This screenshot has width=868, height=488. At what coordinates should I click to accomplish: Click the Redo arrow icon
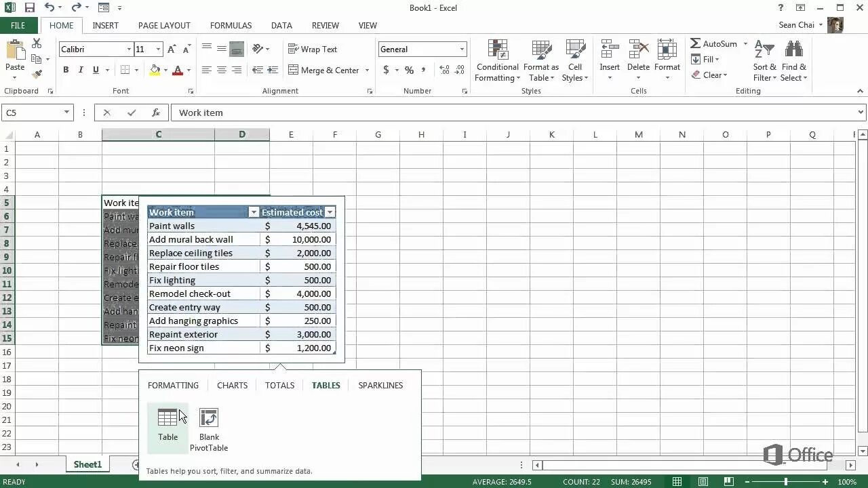[x=76, y=8]
